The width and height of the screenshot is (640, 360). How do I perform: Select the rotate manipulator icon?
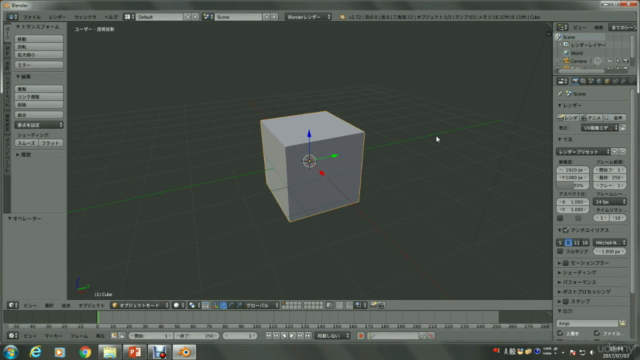coord(231,305)
